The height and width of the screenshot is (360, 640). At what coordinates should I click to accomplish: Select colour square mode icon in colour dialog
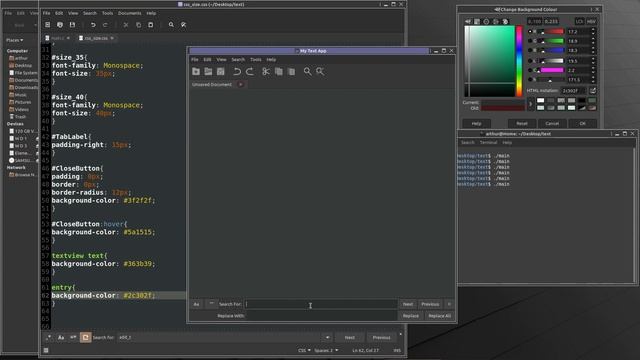[x=477, y=21]
